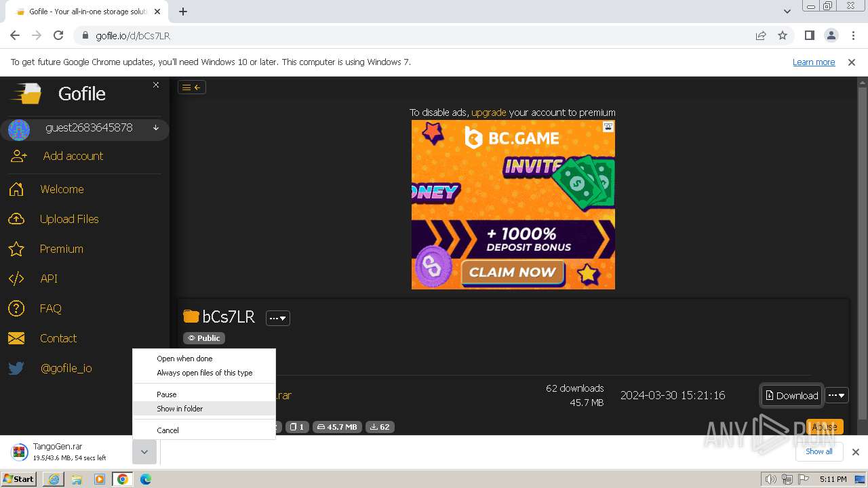Open the bCs7LR folder options dropdown

click(278, 318)
